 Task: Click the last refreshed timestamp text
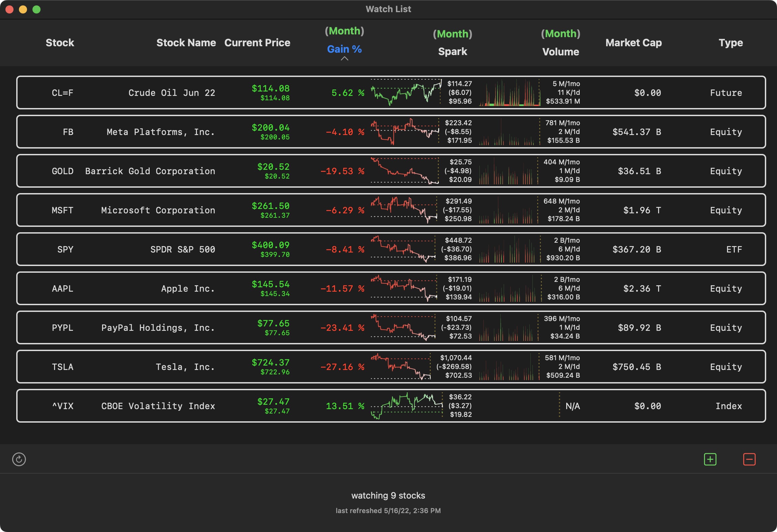point(388,511)
